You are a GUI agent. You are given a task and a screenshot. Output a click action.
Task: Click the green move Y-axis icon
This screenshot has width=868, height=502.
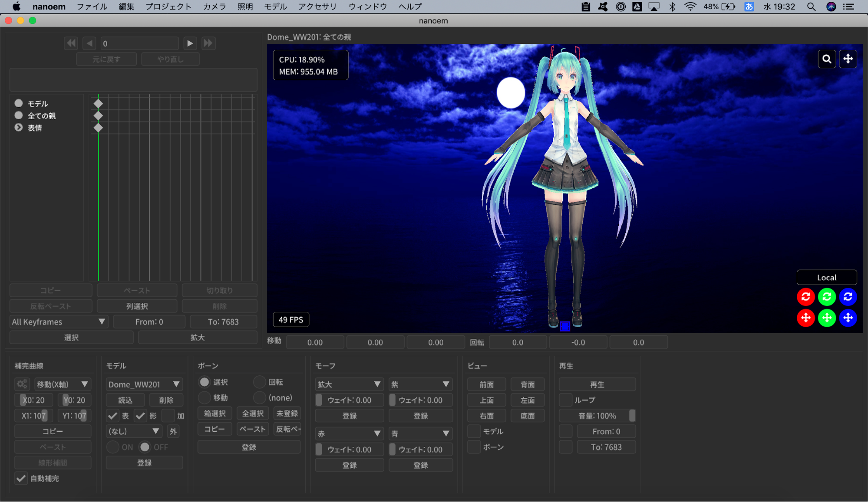(827, 318)
